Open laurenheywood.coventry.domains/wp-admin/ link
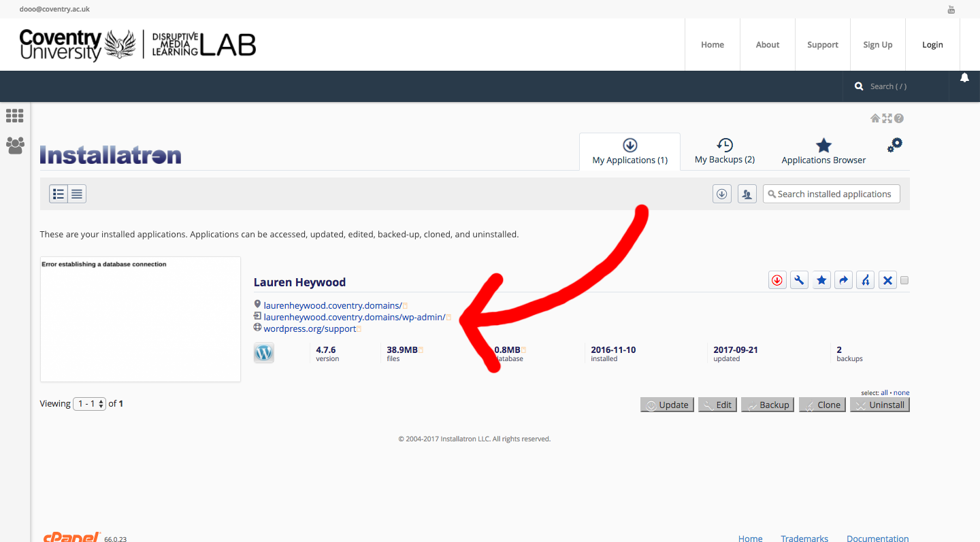This screenshot has width=980, height=542. [355, 317]
